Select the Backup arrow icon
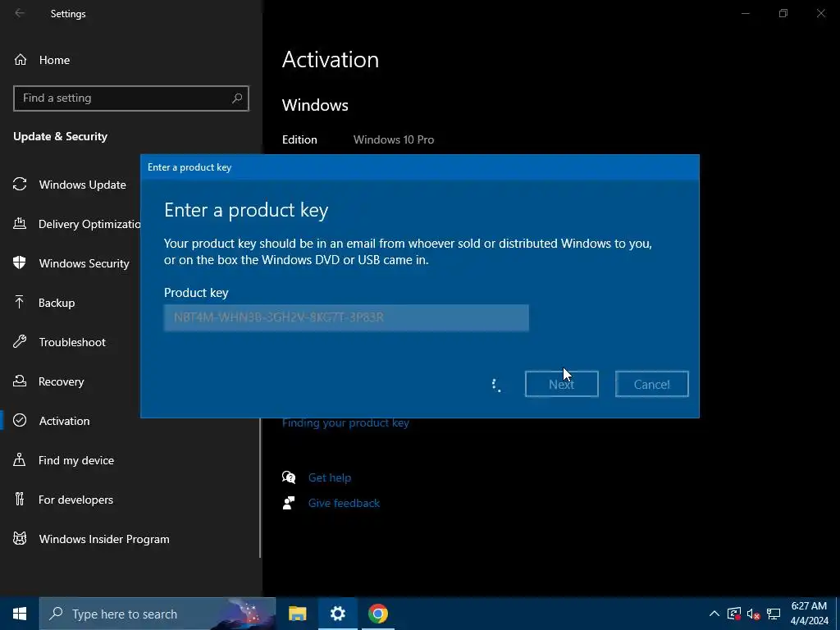The width and height of the screenshot is (840, 630). (20, 302)
